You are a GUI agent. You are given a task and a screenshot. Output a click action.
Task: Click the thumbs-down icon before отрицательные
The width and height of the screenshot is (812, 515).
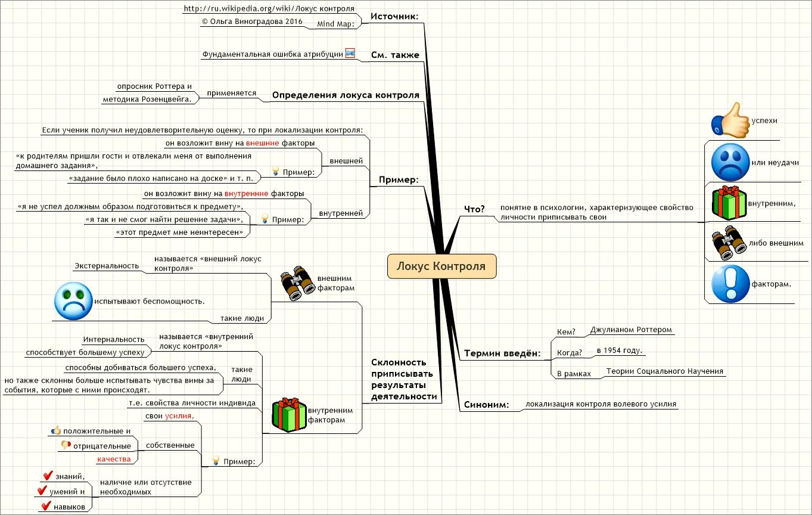(x=66, y=445)
